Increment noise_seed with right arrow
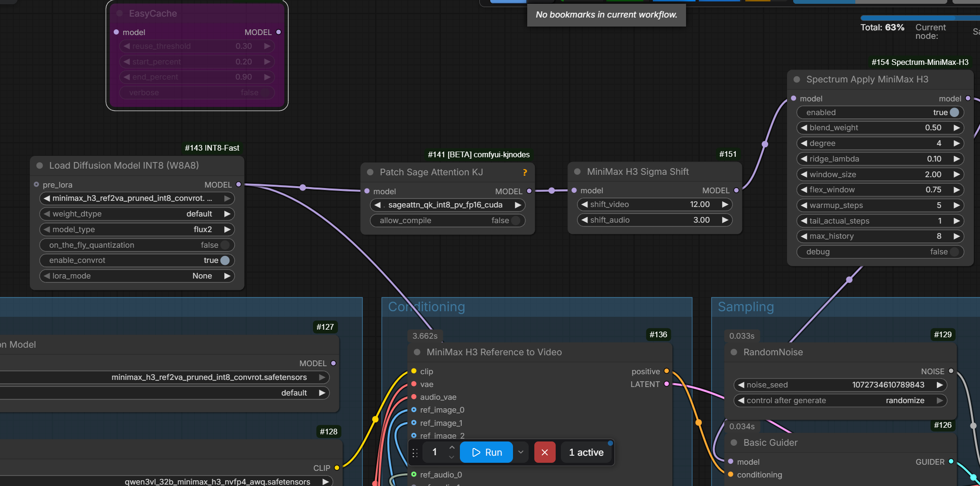The width and height of the screenshot is (980, 486). 940,385
